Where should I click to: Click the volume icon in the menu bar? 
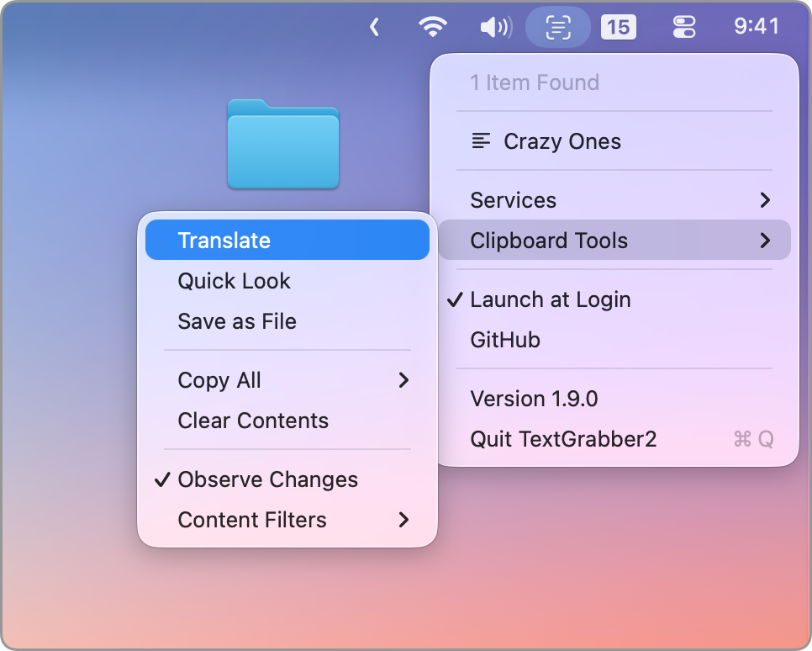495,26
